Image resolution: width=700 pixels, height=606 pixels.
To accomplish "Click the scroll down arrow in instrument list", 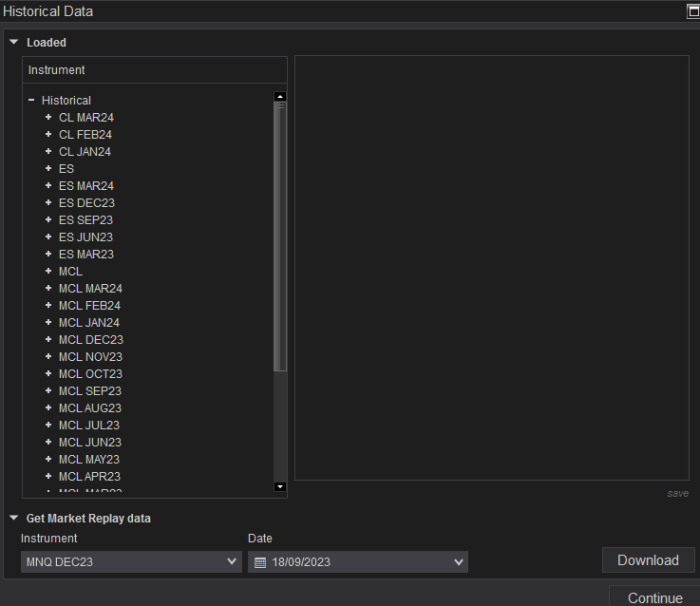I will [x=280, y=486].
